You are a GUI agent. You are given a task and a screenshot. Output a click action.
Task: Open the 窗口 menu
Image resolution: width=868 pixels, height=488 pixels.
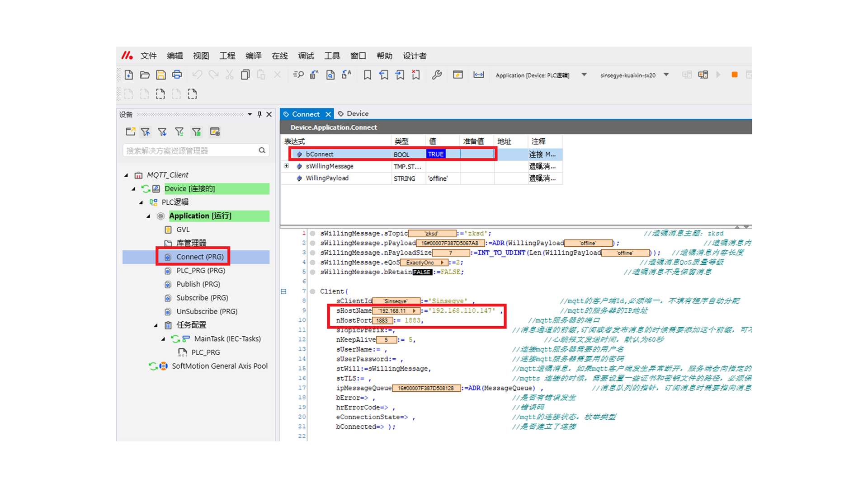point(358,56)
